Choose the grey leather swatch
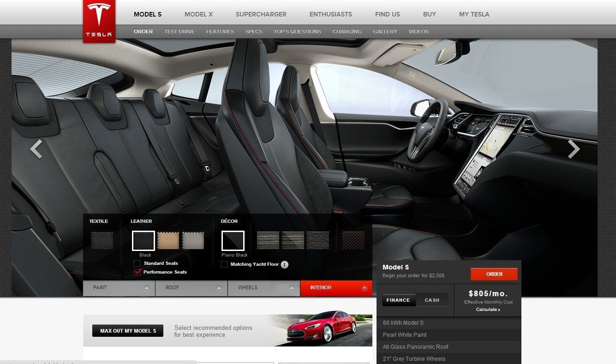This screenshot has height=364, width=616. [193, 240]
